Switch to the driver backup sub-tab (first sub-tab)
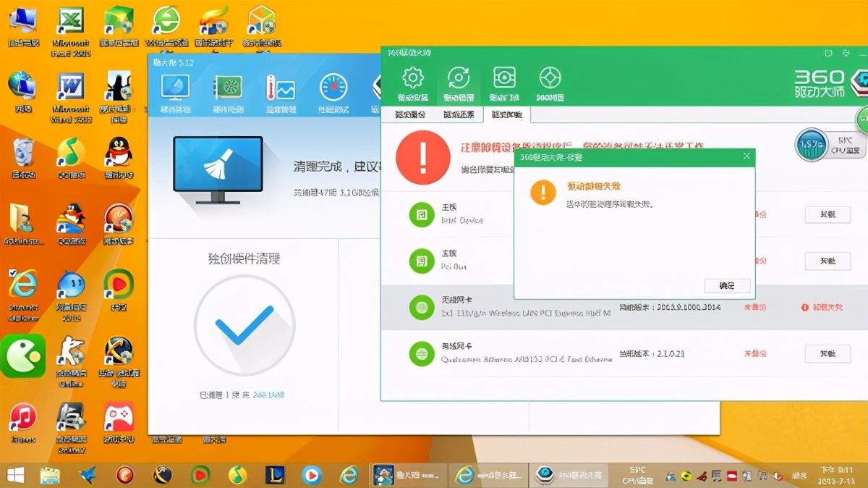Image resolution: width=868 pixels, height=488 pixels. pos(409,114)
